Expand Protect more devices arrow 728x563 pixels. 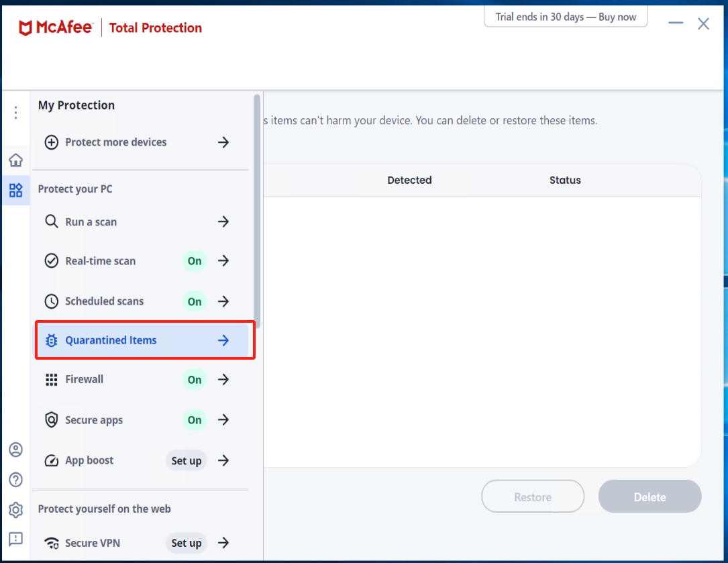(223, 142)
